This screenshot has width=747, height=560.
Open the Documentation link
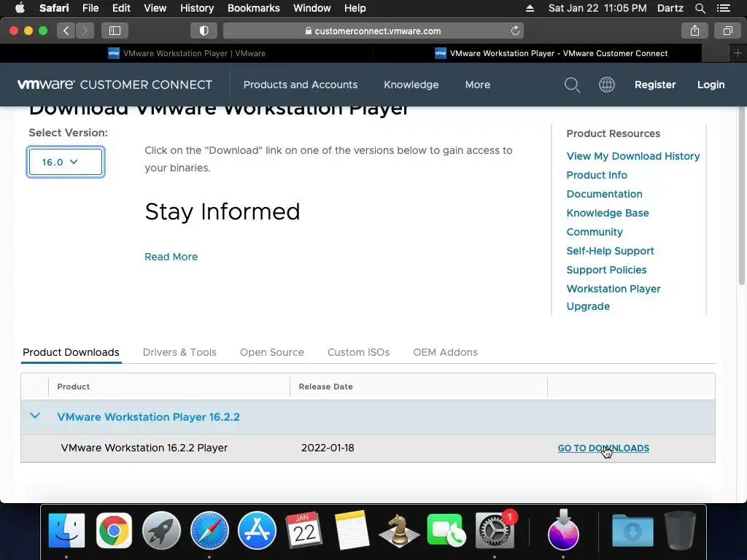[x=604, y=194]
